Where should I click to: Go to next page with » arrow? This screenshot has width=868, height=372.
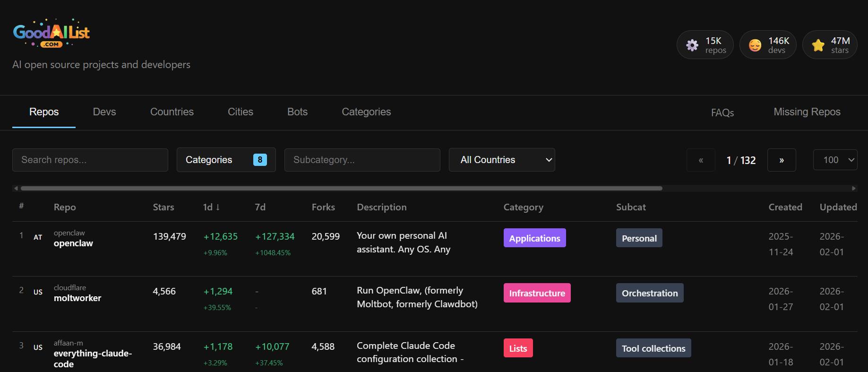pos(782,160)
